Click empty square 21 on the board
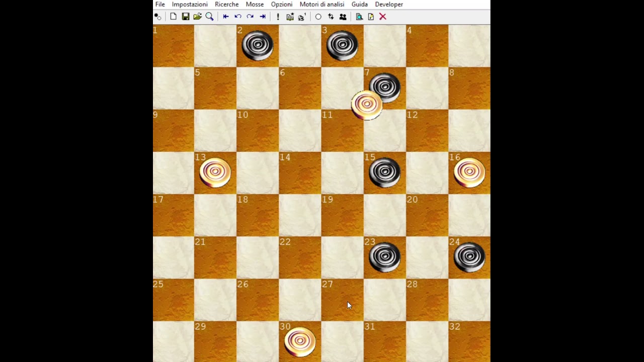644x362 pixels. [x=215, y=257]
